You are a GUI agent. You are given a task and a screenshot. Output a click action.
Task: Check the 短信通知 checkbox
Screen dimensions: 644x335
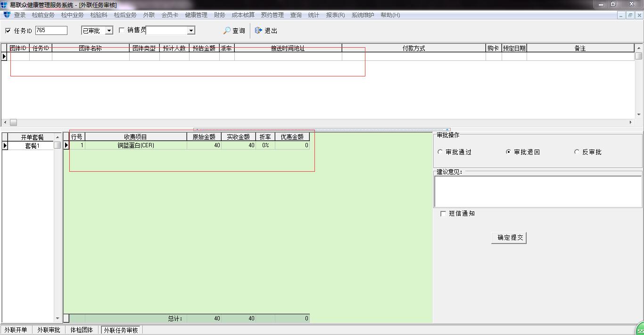[x=443, y=214]
